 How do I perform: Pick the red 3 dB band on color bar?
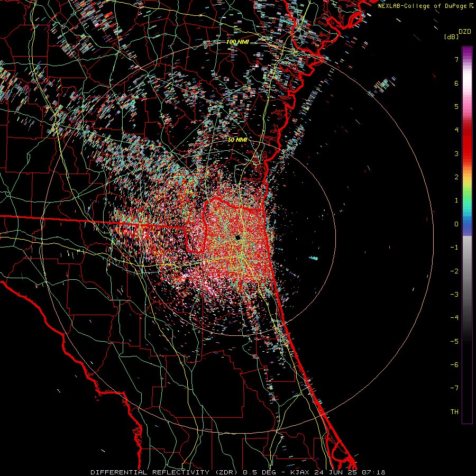[x=467, y=153]
